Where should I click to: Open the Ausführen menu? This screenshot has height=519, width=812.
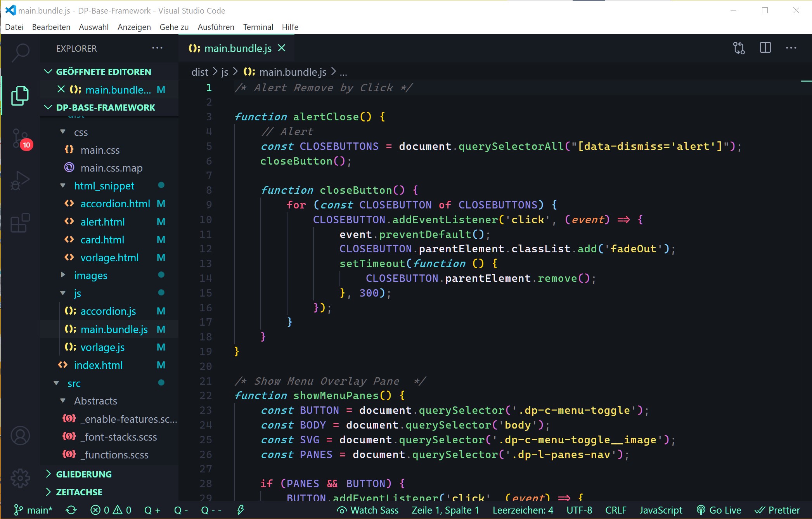click(x=216, y=27)
